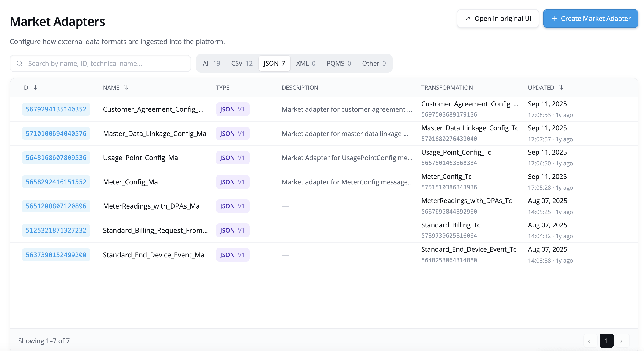Viewport: 644px width, 351px height.
Task: Click MeterReadings_with_DPAs_Ma name
Action: pyautogui.click(x=151, y=206)
